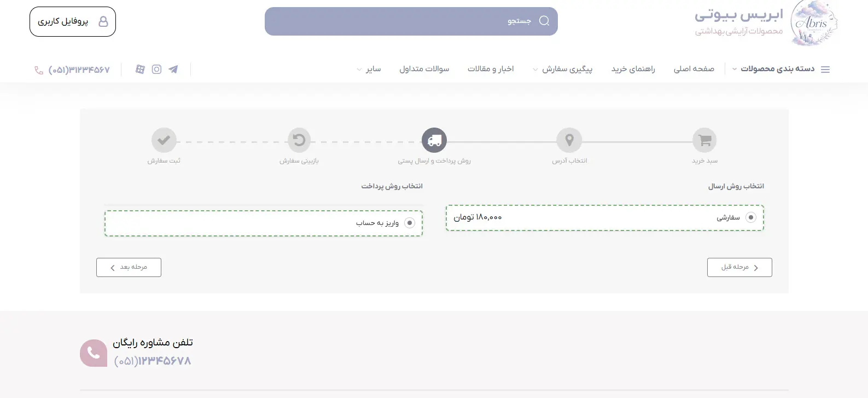Open the Aparat social icon beside Instagram
Screen dimensions: 868x398
140,69
